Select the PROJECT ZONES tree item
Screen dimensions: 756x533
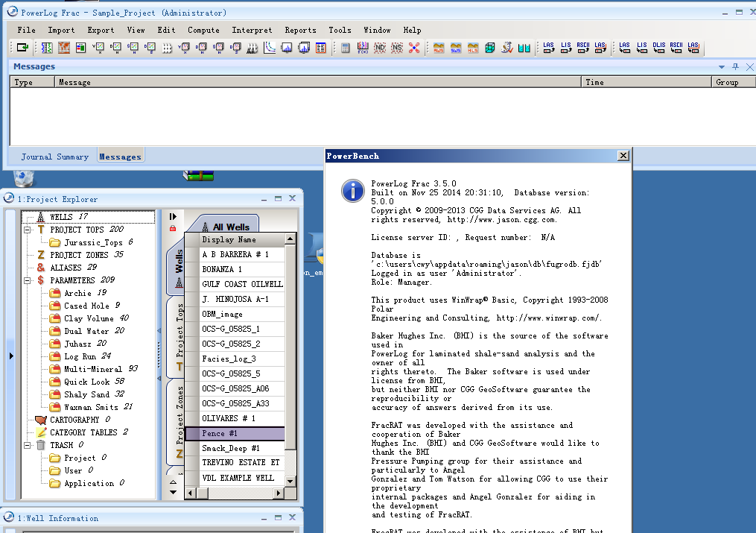click(x=79, y=255)
